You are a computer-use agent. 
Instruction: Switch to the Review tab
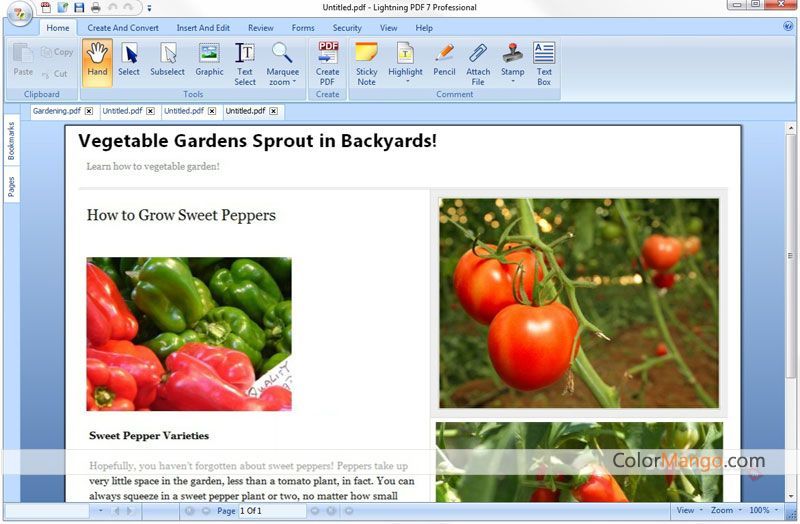click(261, 28)
